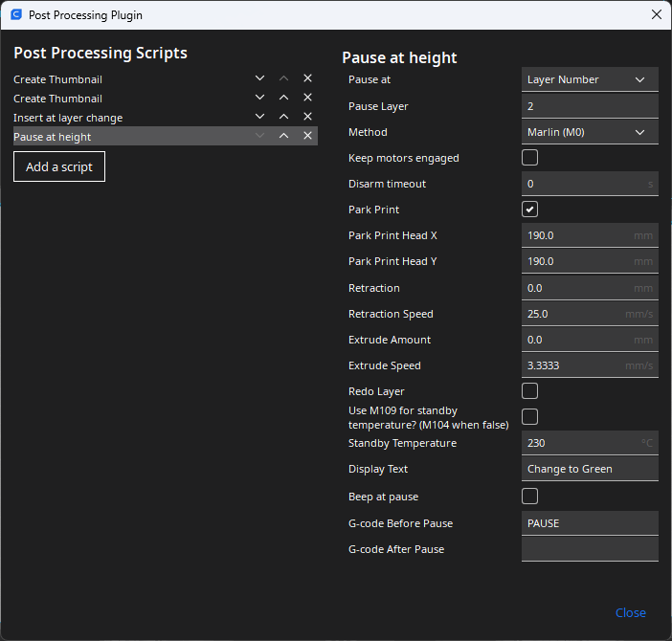
Task: Open the Pause at dropdown (Layer Number)
Action: pos(590,79)
